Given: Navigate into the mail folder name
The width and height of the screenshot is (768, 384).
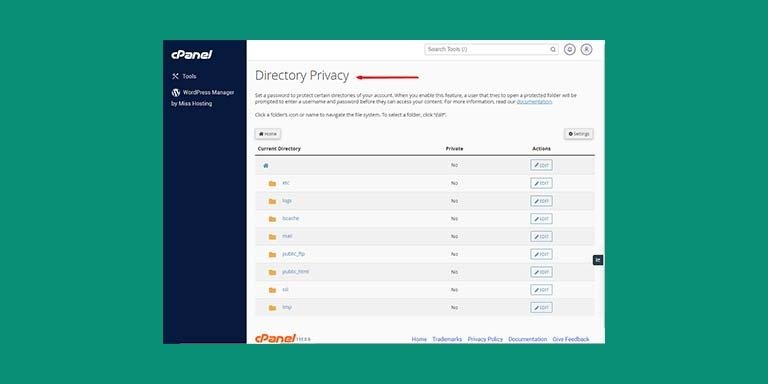Looking at the screenshot, I should (x=287, y=236).
